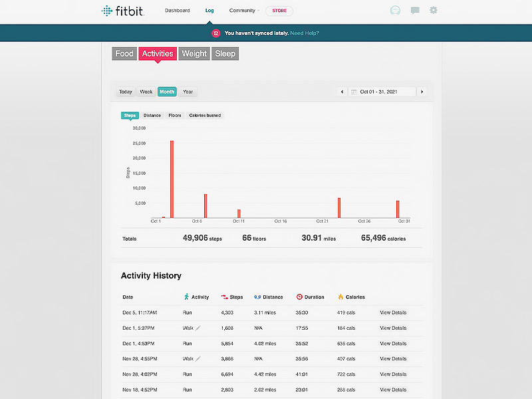Select the Year range
532x399 pixels.
(x=188, y=92)
